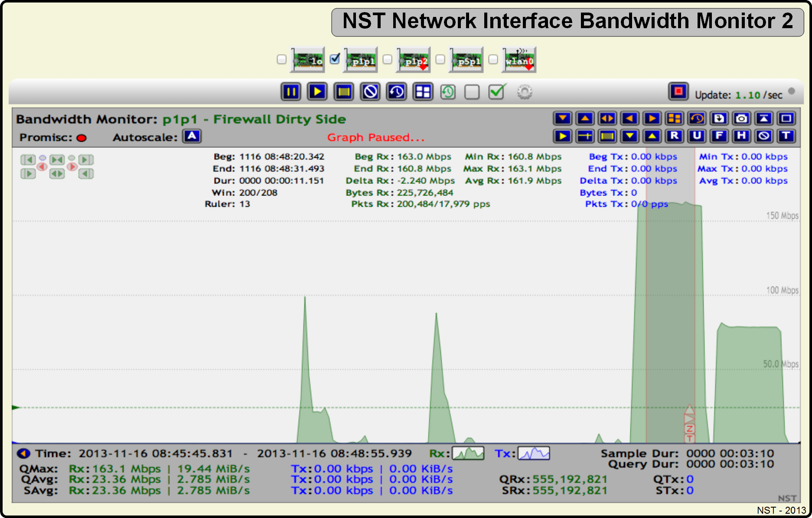Image resolution: width=812 pixels, height=518 pixels.
Task: Click the red Promisc indicator
Action: [82, 138]
